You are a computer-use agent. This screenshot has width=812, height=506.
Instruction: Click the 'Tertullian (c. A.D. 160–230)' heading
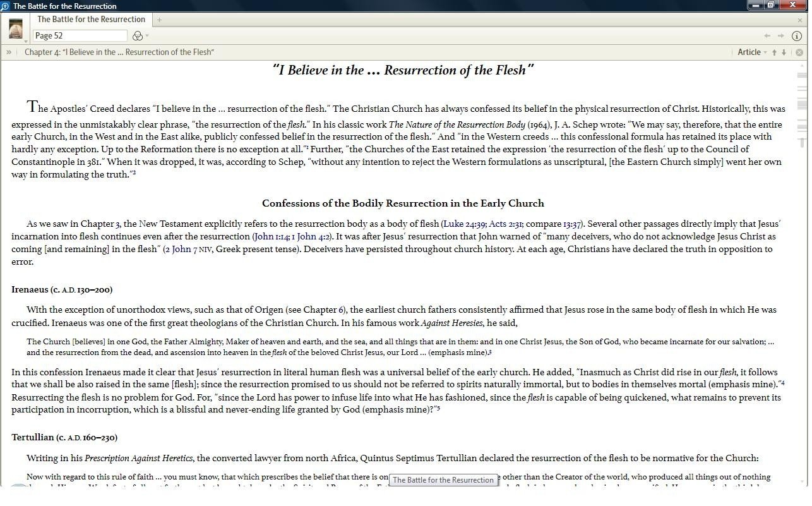[64, 437]
